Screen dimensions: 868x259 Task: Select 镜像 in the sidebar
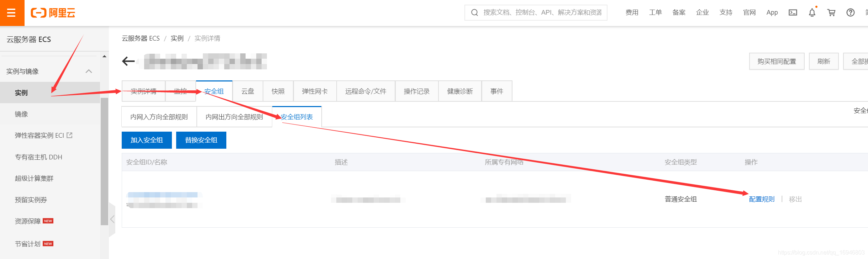pyautogui.click(x=50, y=114)
